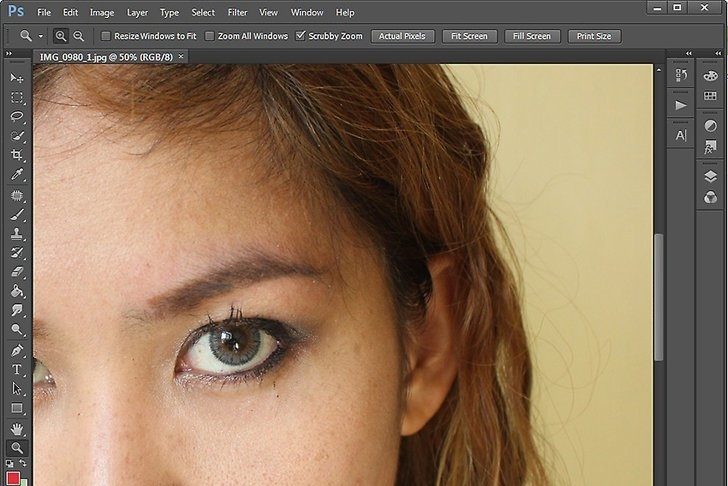728x486 pixels.
Task: Uncheck the Scrubby Zoom checkbox
Action: tap(300, 36)
